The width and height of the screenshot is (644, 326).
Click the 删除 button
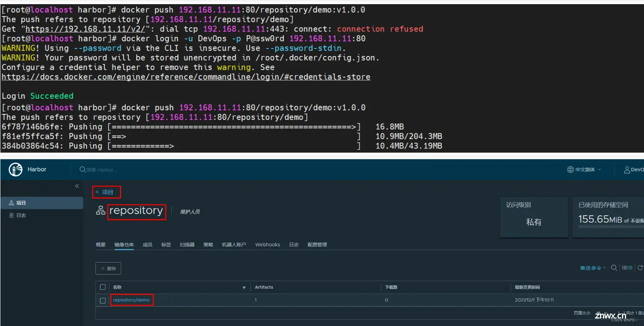(108, 268)
